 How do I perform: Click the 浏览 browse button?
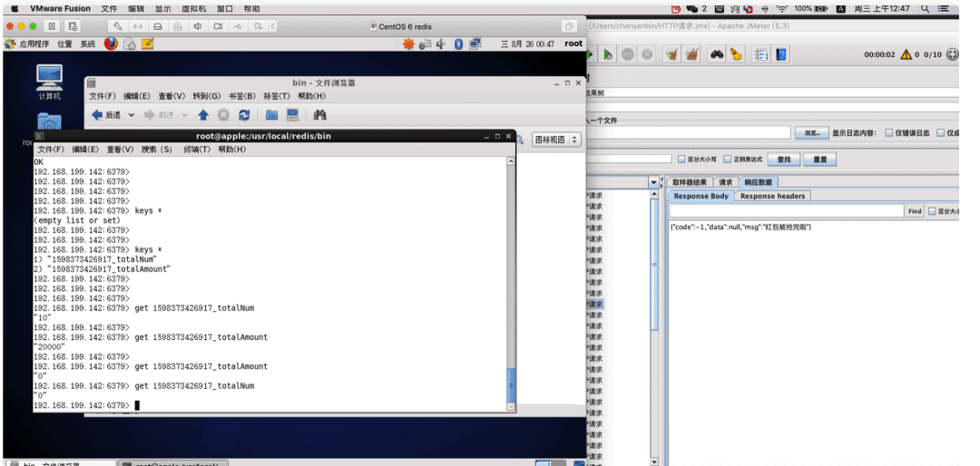812,133
